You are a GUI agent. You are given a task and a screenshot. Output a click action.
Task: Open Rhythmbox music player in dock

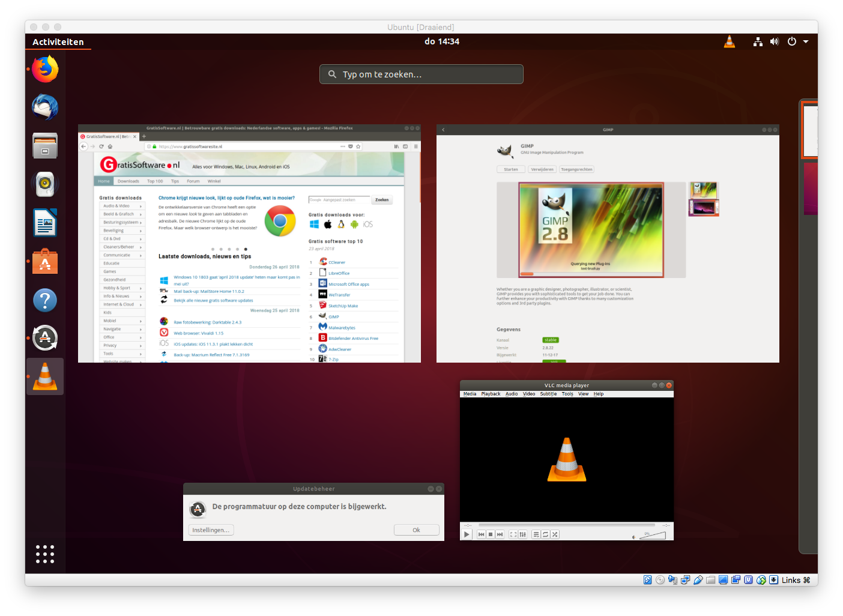(45, 184)
